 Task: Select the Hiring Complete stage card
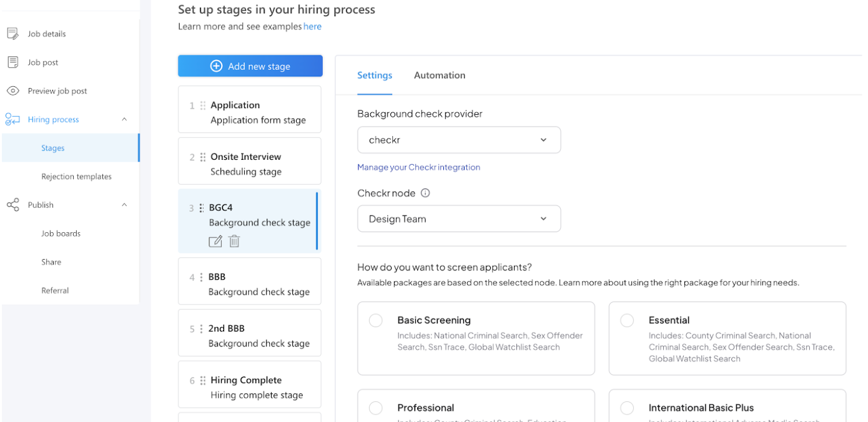250,385
